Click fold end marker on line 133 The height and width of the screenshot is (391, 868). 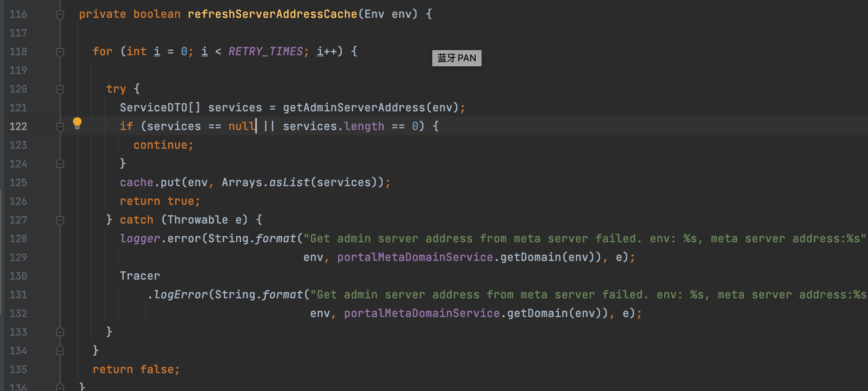click(x=60, y=332)
